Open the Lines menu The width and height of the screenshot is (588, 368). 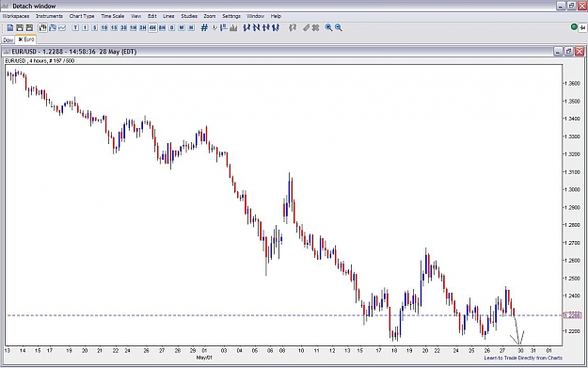[168, 16]
